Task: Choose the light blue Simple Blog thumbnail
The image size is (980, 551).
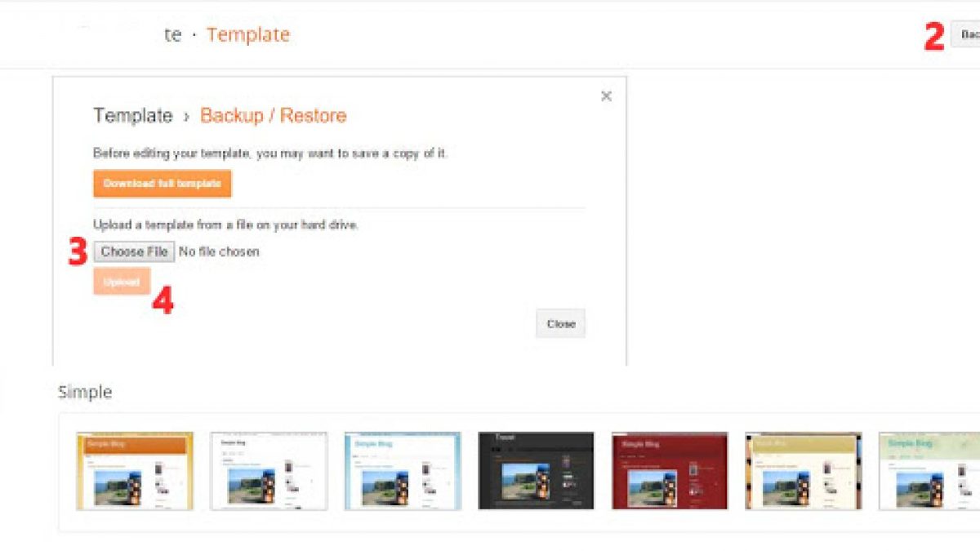Action: click(x=403, y=471)
